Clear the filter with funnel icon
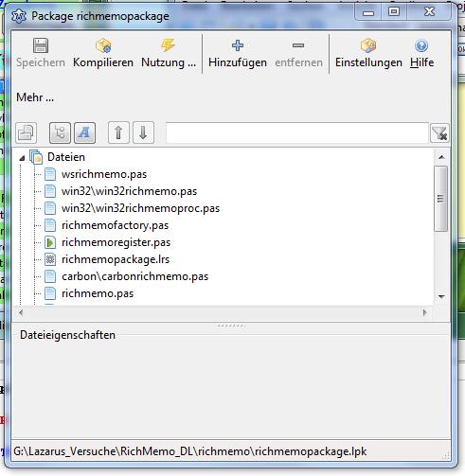The image size is (465, 476). point(439,132)
